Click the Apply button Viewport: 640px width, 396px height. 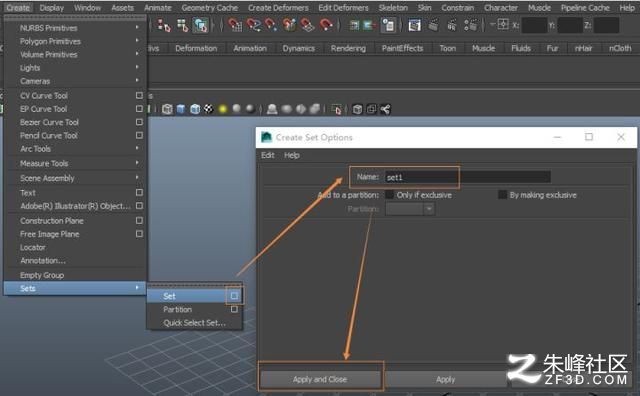point(445,379)
